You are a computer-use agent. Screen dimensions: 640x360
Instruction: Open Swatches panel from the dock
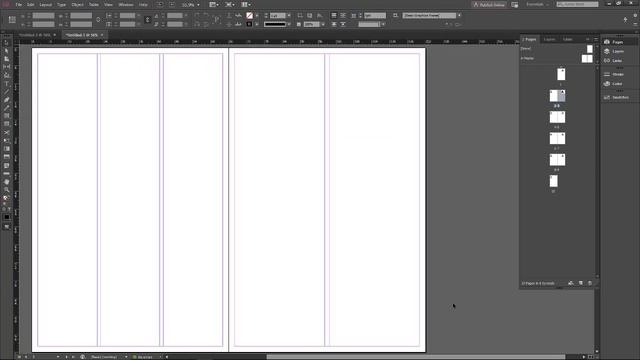(x=617, y=98)
